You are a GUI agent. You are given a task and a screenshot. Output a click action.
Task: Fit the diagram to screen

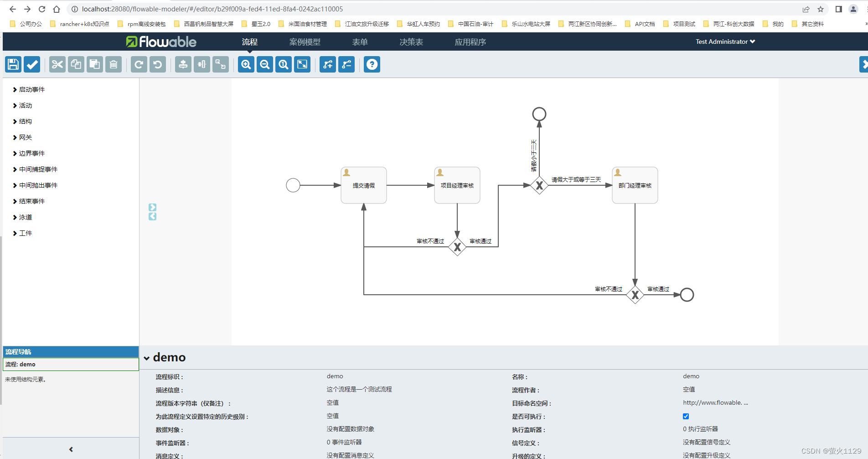point(302,64)
